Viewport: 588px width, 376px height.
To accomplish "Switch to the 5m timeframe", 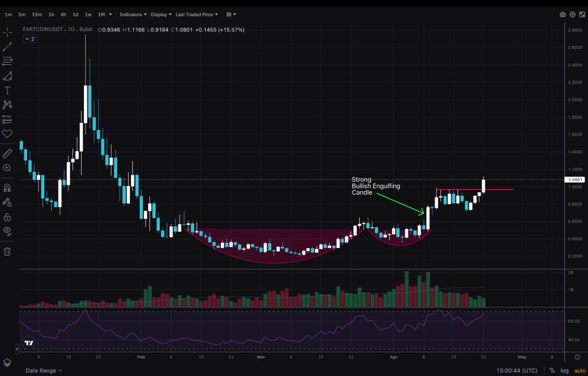I will pos(22,14).
